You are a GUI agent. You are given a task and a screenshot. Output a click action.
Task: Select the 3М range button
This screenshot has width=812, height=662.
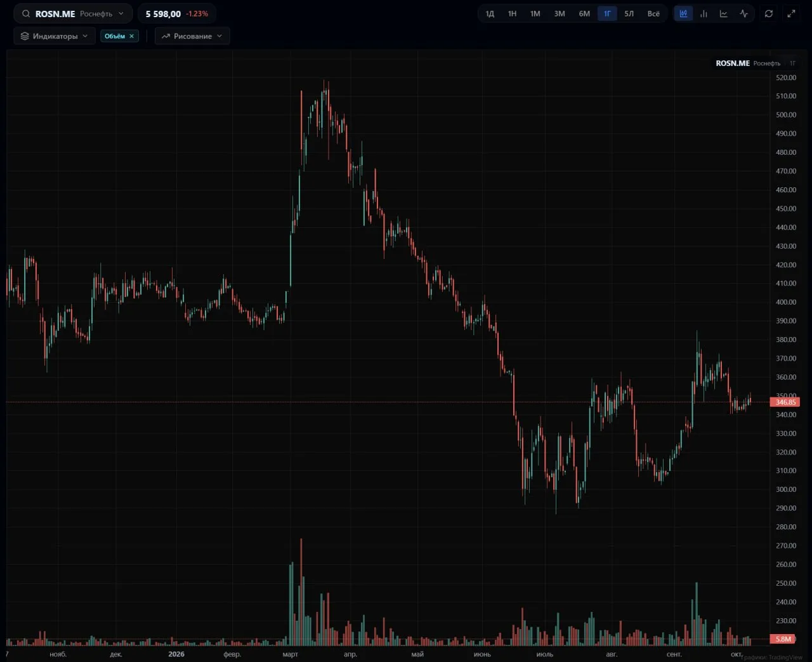(x=560, y=13)
